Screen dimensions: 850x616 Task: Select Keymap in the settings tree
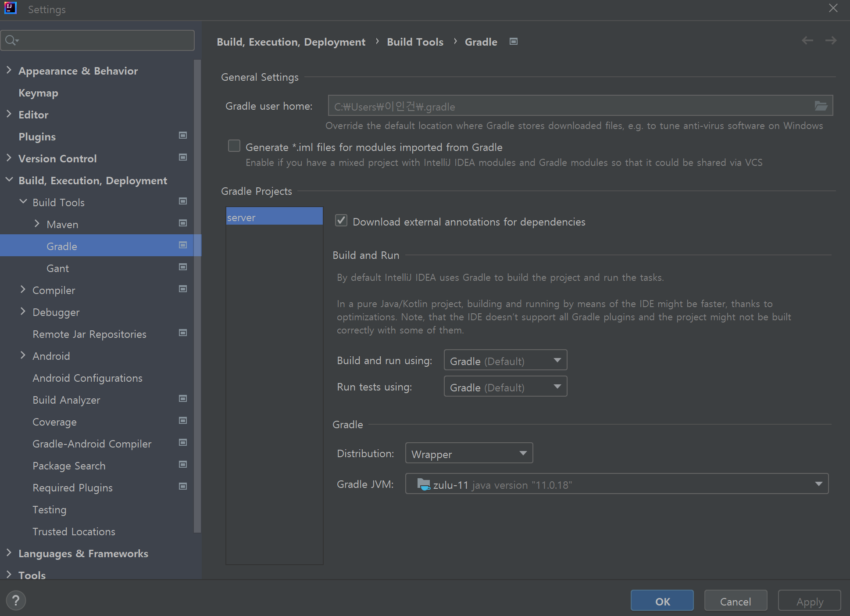[38, 93]
